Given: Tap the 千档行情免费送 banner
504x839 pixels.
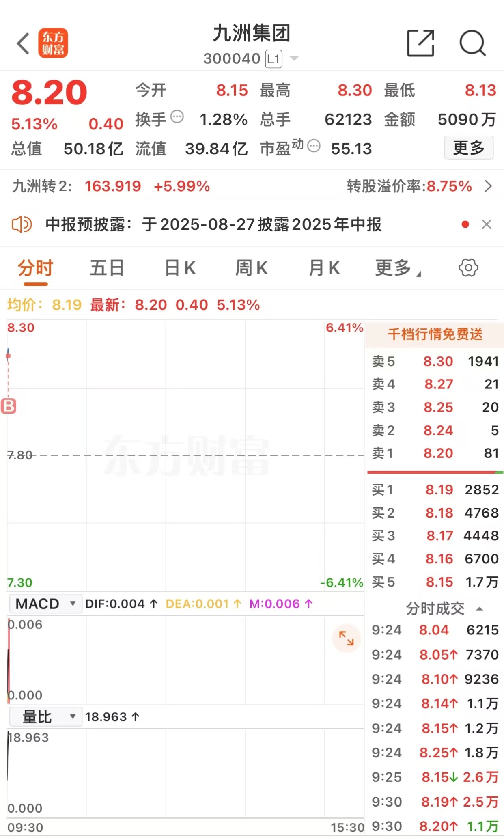Looking at the screenshot, I should (435, 334).
